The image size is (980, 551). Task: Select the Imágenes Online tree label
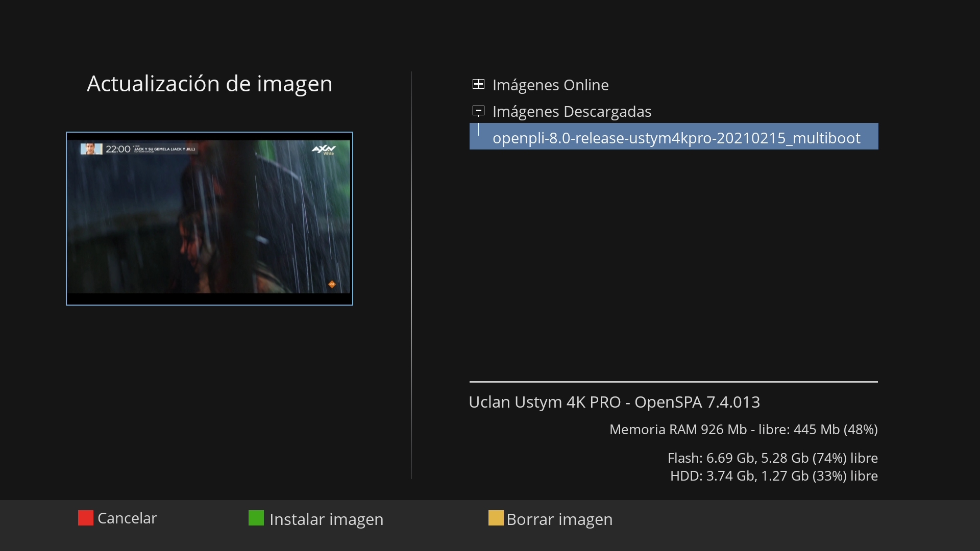[x=550, y=85]
